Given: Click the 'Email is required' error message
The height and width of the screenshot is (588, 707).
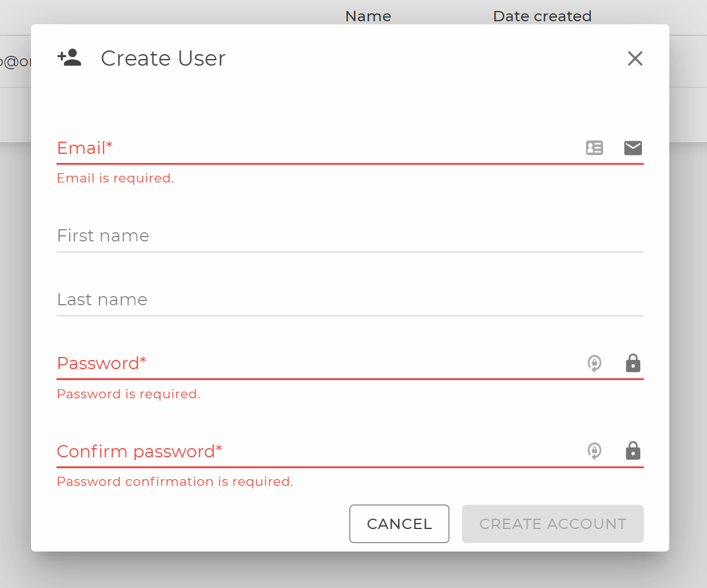Looking at the screenshot, I should (115, 178).
